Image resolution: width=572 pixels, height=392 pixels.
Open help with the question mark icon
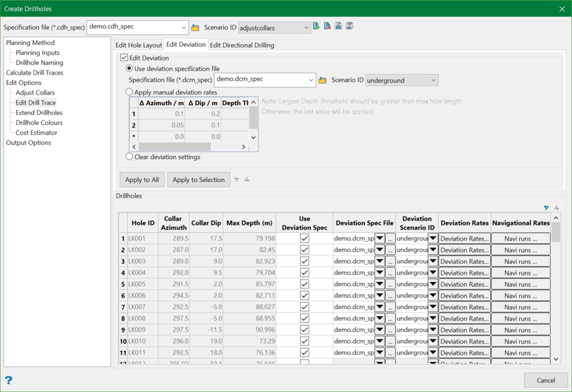tap(8, 380)
